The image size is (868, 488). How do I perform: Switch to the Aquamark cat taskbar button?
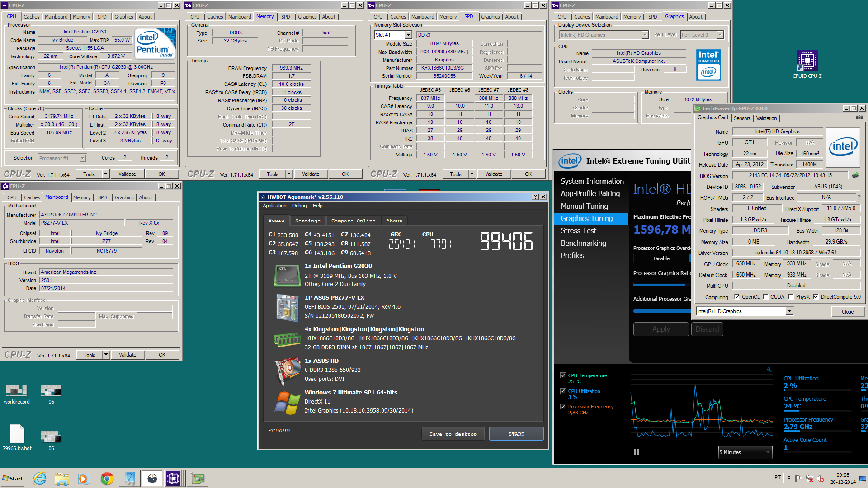(152, 479)
